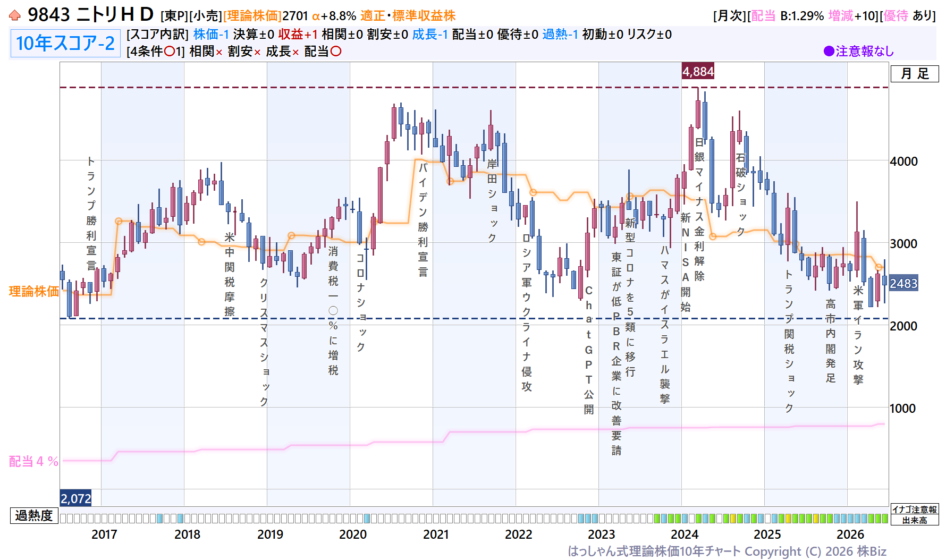Click the 高市内閣発足 event annotation
The height and width of the screenshot is (560, 946).
click(831, 341)
